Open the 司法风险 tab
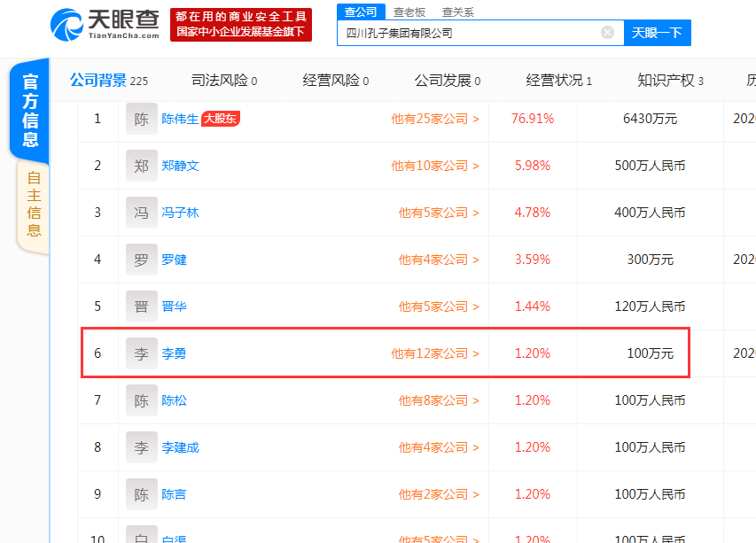The height and width of the screenshot is (543, 756). (224, 80)
